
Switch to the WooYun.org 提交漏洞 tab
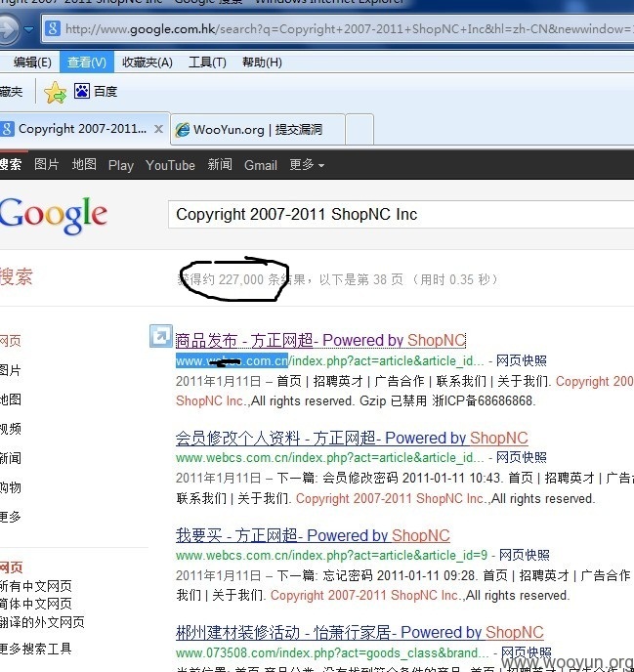click(258, 130)
